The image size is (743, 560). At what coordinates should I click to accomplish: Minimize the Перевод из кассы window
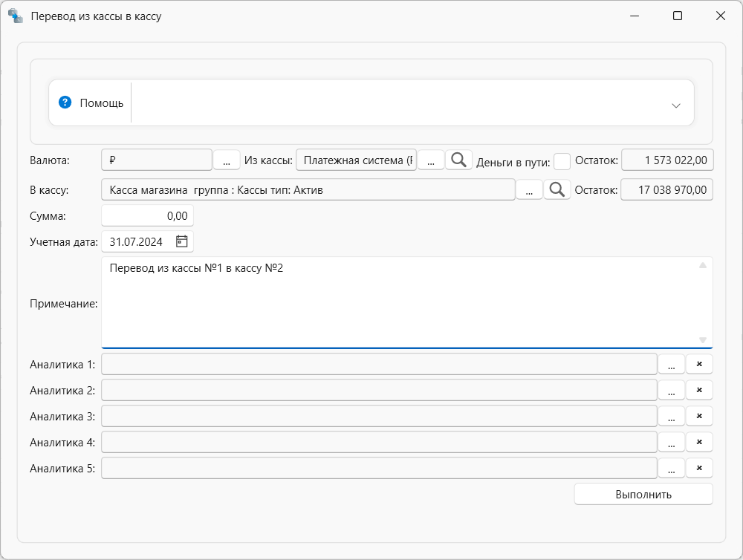[x=635, y=16]
